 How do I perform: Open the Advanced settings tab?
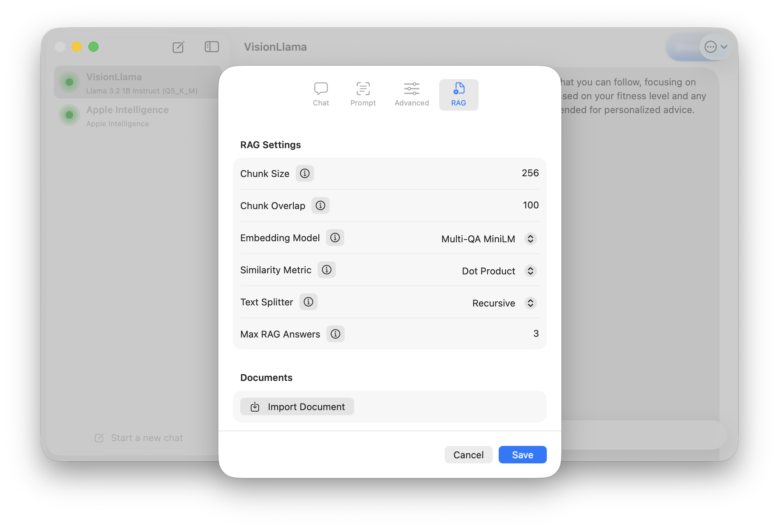click(x=411, y=94)
